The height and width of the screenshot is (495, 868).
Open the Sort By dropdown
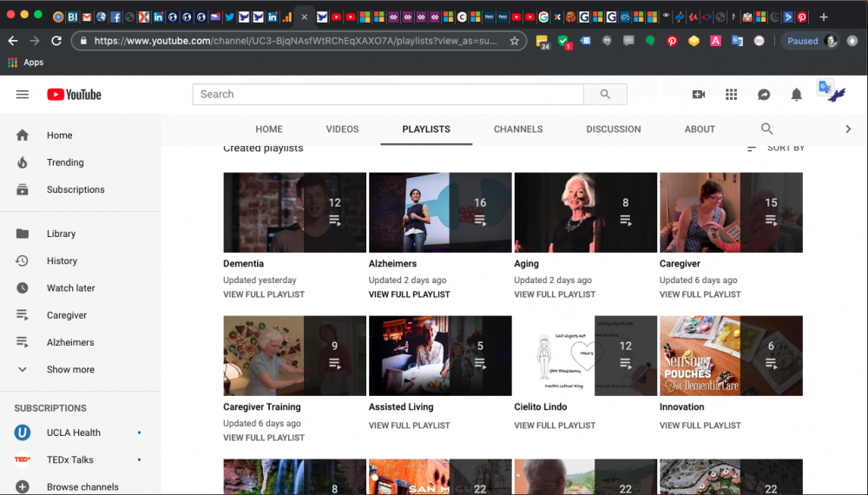776,148
